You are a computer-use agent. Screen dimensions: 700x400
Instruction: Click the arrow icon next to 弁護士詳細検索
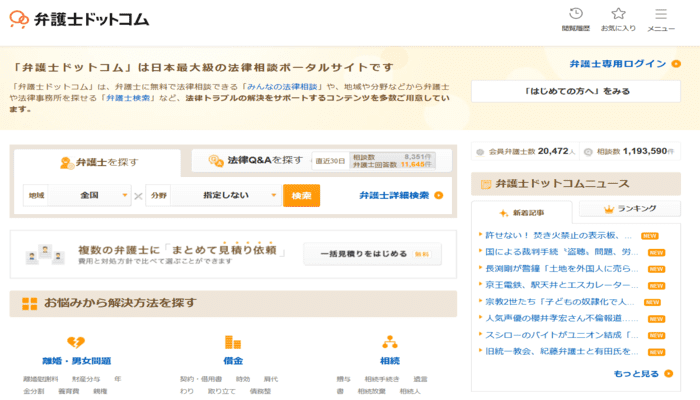439,195
